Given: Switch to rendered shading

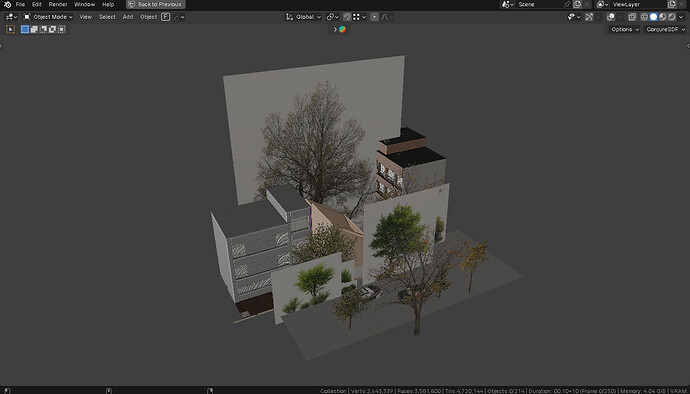Looking at the screenshot, I should 672,17.
